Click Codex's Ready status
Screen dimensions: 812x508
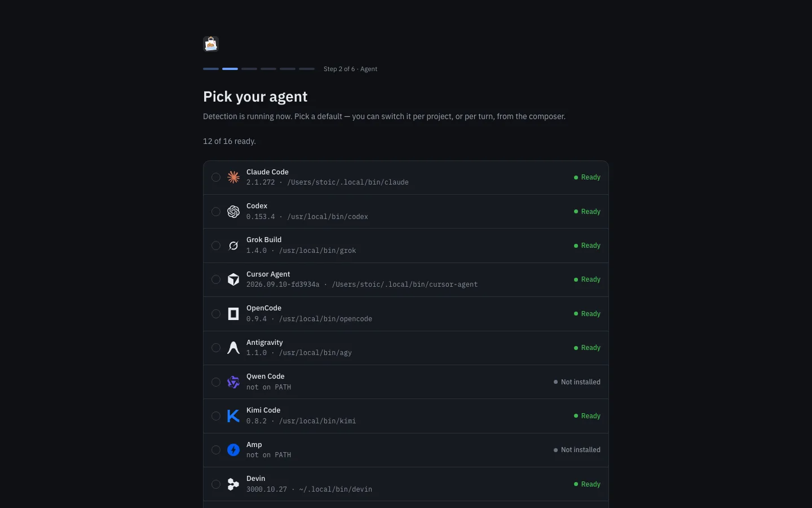click(587, 212)
